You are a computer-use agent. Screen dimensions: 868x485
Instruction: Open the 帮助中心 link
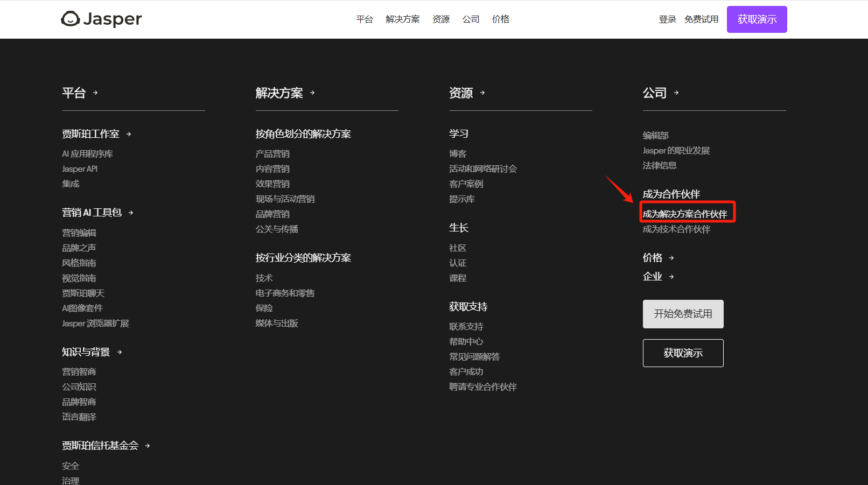[466, 342]
